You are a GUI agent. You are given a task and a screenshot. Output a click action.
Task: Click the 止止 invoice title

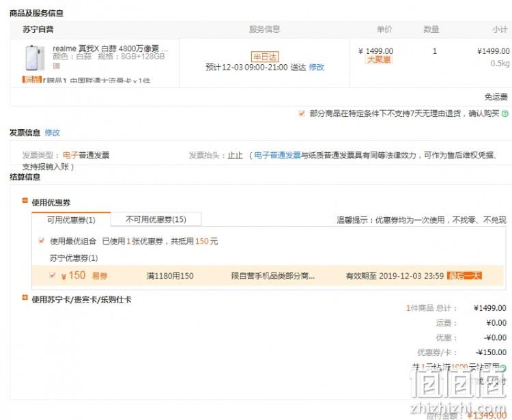point(235,155)
